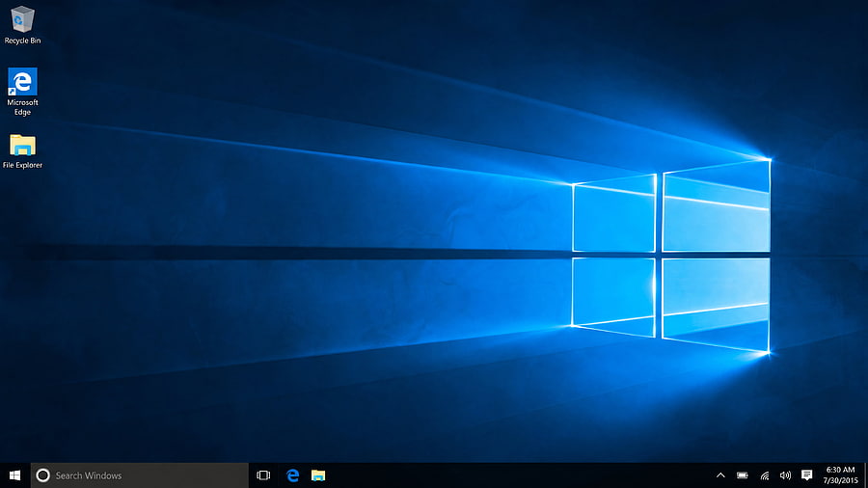Launch Edge from the taskbar

pyautogui.click(x=292, y=475)
